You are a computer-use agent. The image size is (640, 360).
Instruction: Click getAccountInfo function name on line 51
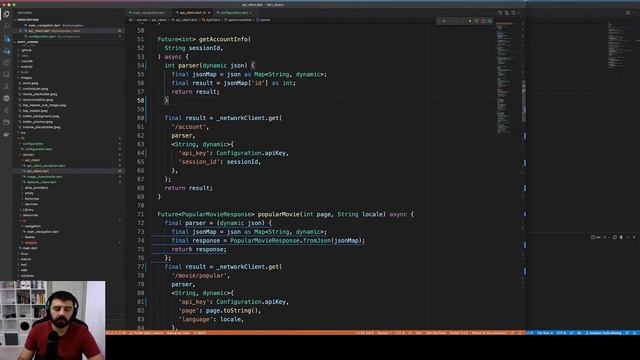223,40
